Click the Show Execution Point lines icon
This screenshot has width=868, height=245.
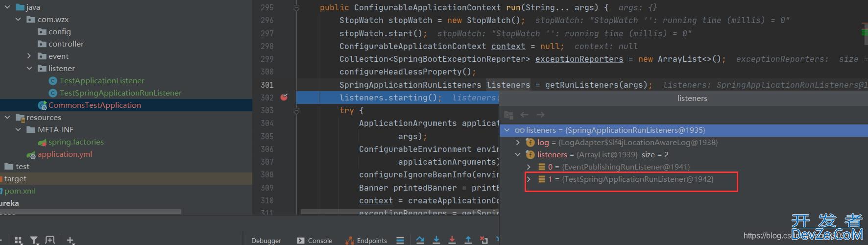tap(400, 240)
